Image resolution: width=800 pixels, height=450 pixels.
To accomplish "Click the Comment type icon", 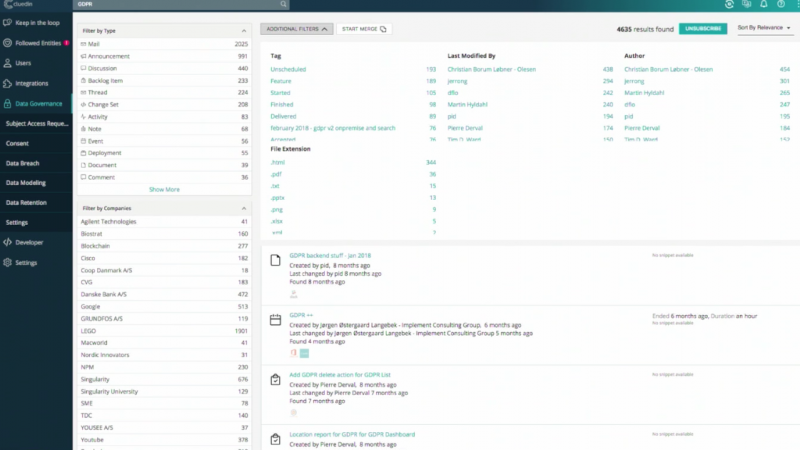I will pos(83,178).
